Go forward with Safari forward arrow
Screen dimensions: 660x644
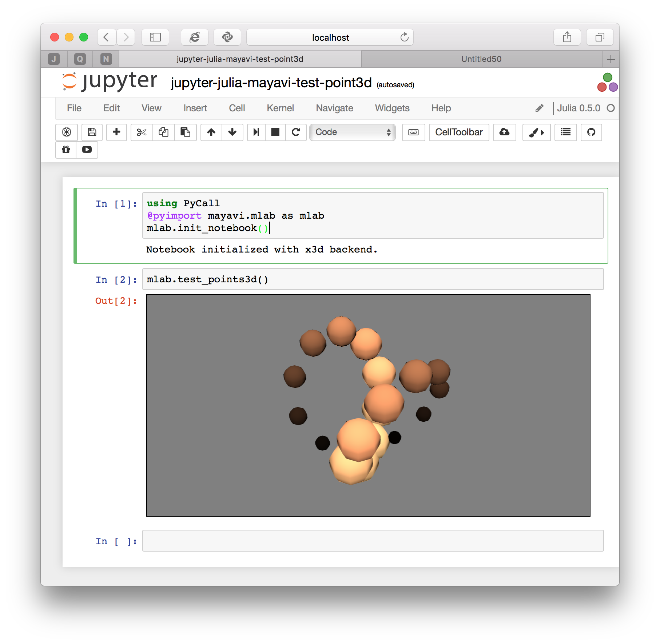[x=126, y=37]
